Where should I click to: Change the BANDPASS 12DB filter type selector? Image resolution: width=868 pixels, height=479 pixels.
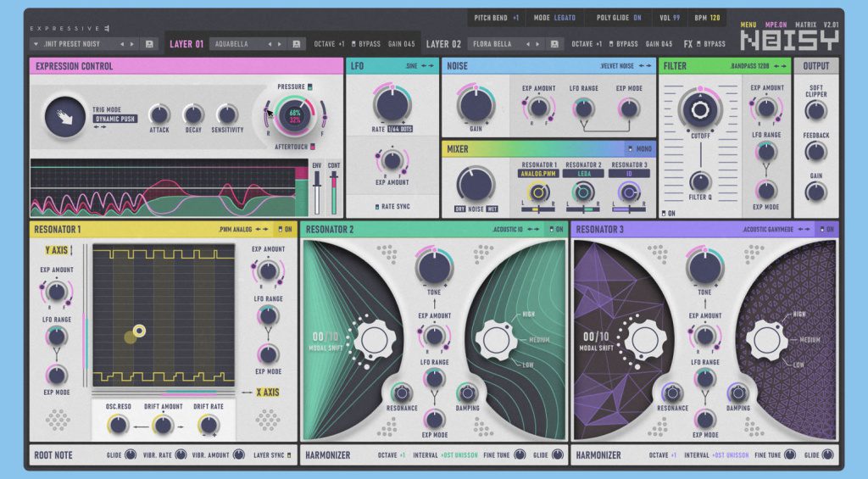click(759, 66)
